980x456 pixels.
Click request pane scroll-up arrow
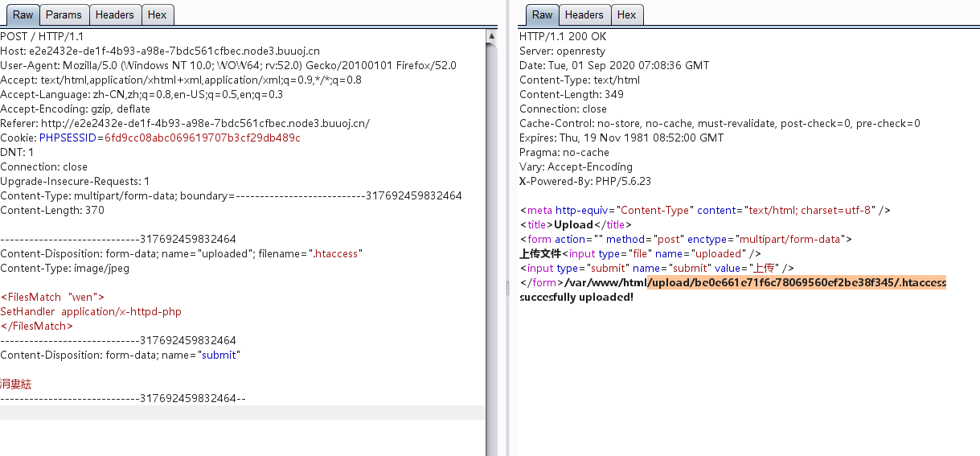pos(492,35)
